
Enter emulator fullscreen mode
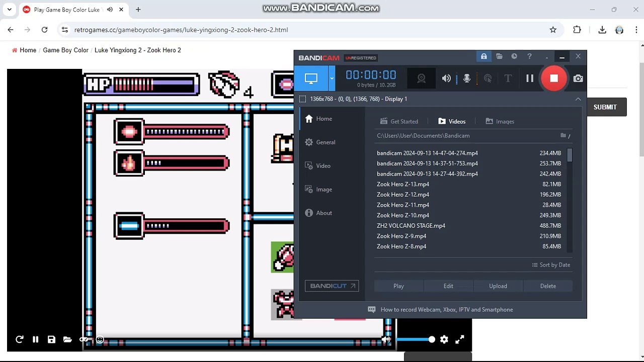coord(460,339)
